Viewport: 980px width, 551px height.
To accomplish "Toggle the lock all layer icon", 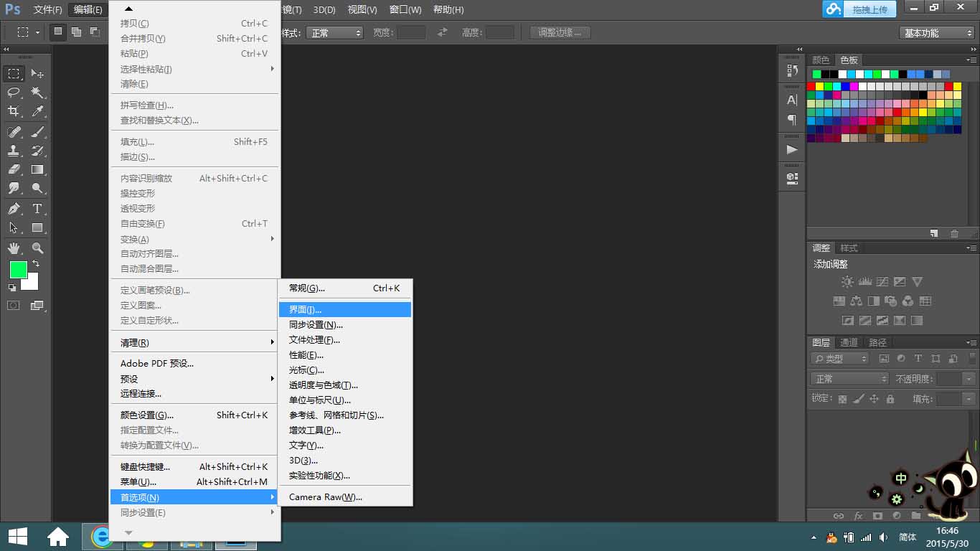I will tap(890, 399).
